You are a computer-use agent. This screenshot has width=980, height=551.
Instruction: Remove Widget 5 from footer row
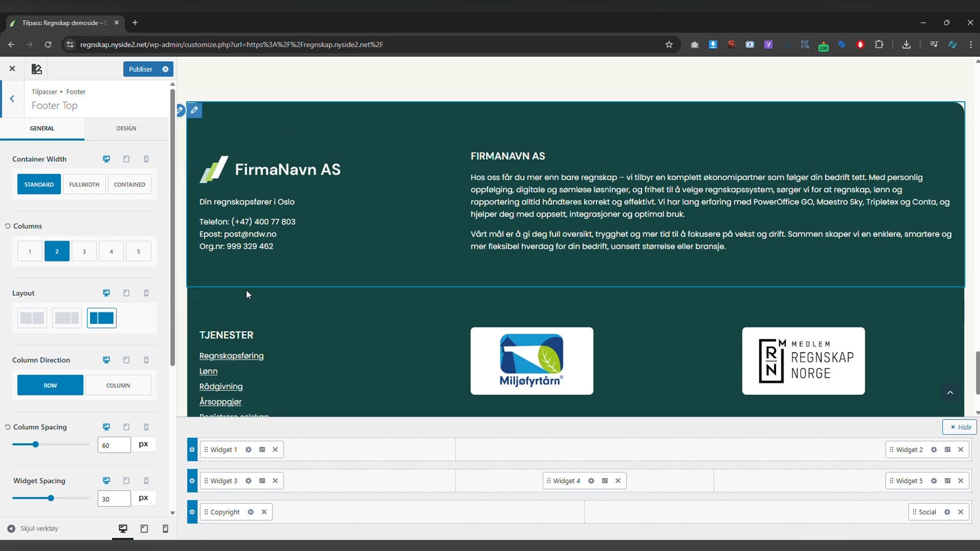coord(961,481)
